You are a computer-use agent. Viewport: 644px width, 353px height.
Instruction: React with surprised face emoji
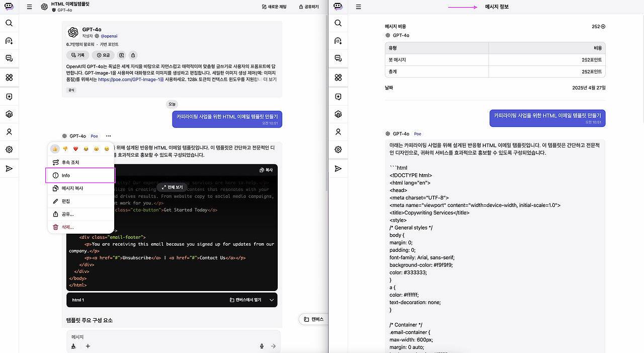(x=97, y=149)
